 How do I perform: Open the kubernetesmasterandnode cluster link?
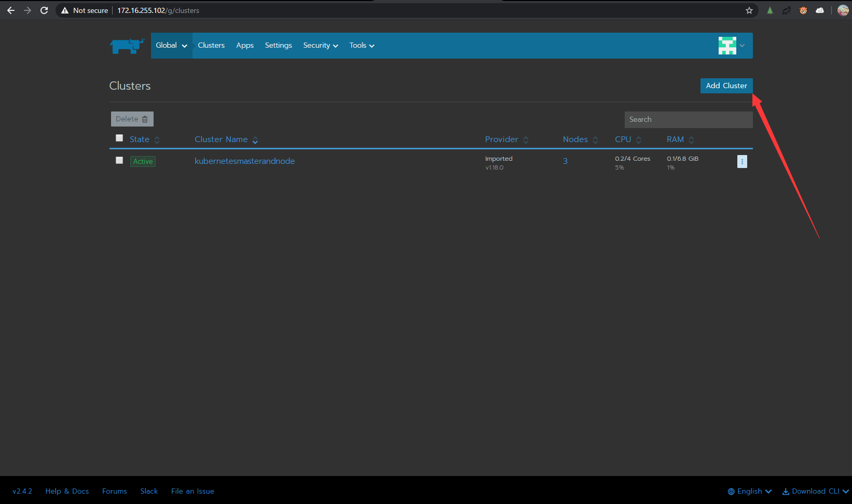[x=244, y=161]
